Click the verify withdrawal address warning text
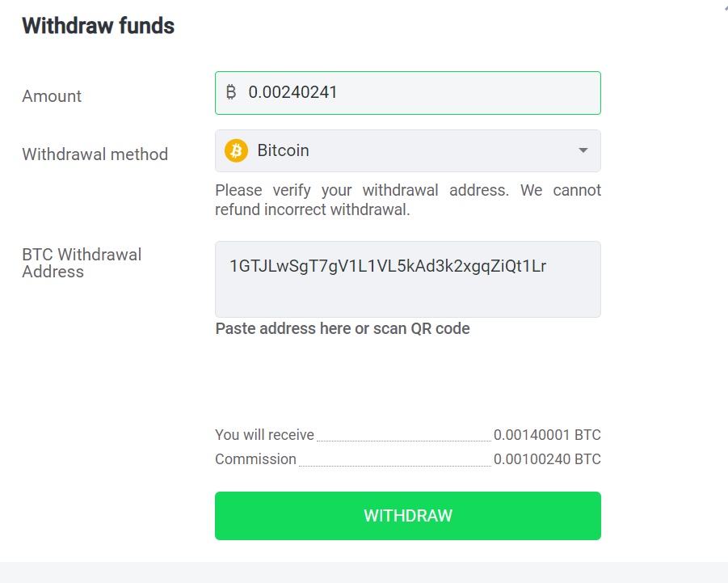This screenshot has width=728, height=583. [408, 200]
